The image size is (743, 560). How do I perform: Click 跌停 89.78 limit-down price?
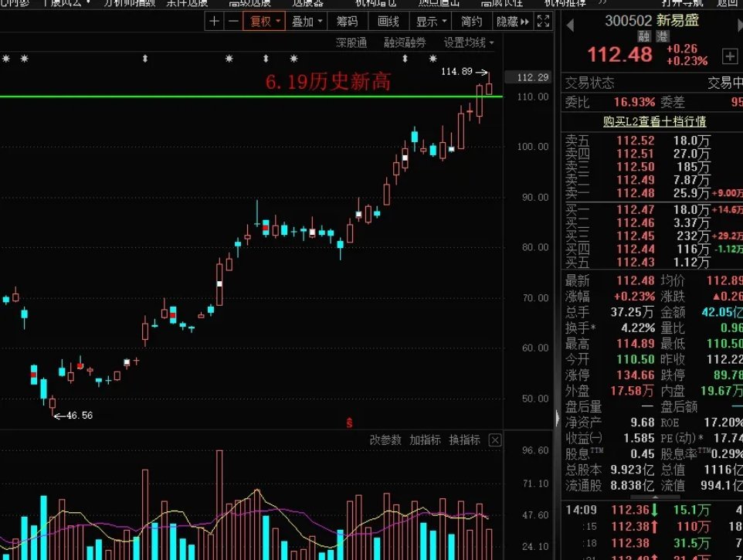(728, 375)
